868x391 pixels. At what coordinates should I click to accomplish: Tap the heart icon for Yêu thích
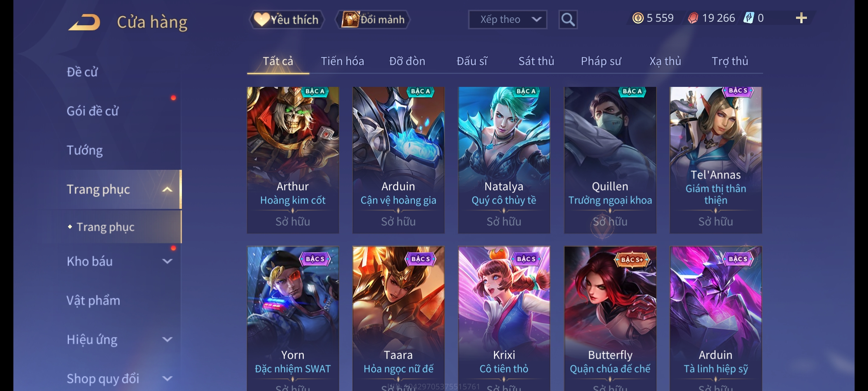click(x=261, y=19)
